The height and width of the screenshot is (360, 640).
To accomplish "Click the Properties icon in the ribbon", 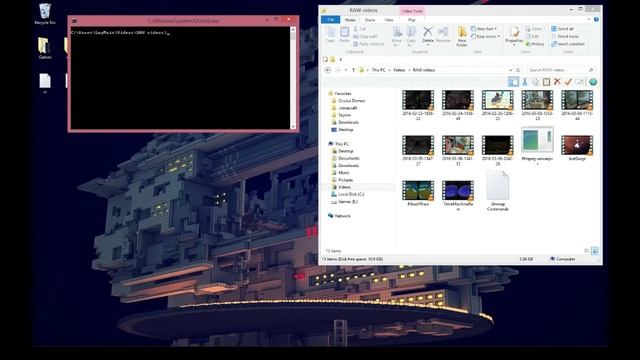I will point(514,32).
